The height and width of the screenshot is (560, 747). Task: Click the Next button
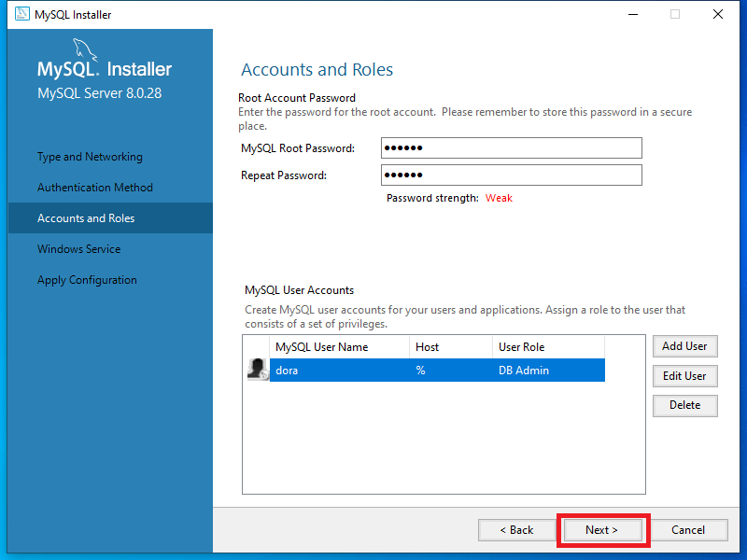pyautogui.click(x=601, y=530)
